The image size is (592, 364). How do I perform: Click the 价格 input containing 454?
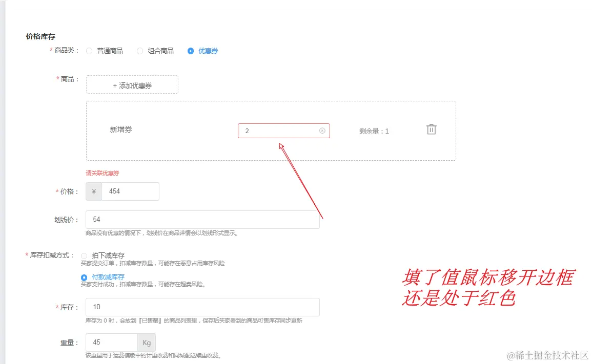130,191
